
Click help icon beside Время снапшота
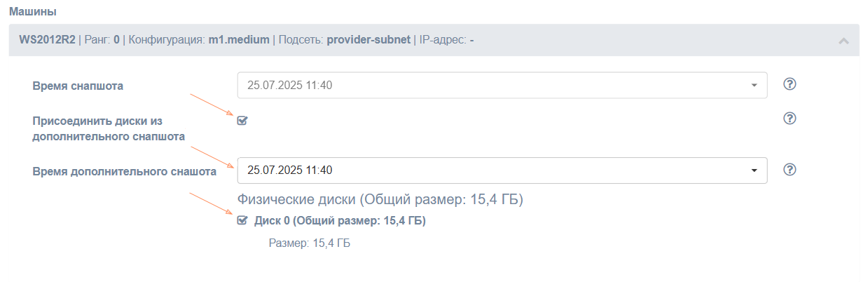coord(790,85)
